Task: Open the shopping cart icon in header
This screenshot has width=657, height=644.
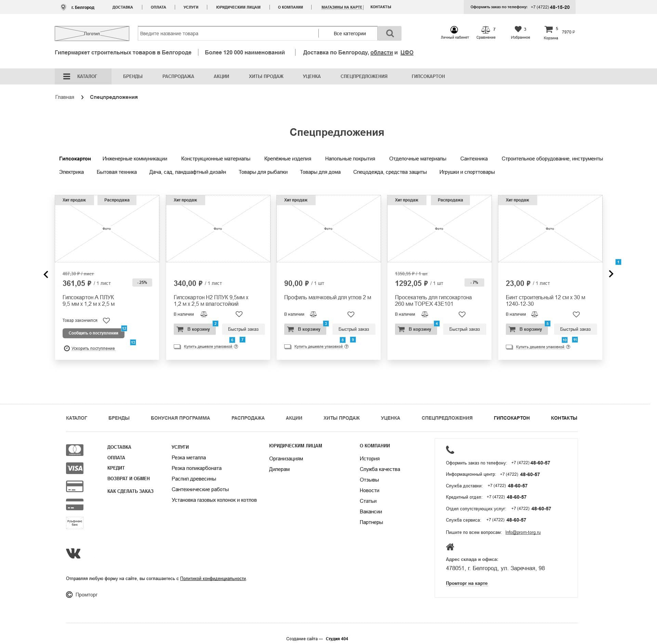Action: tap(549, 29)
